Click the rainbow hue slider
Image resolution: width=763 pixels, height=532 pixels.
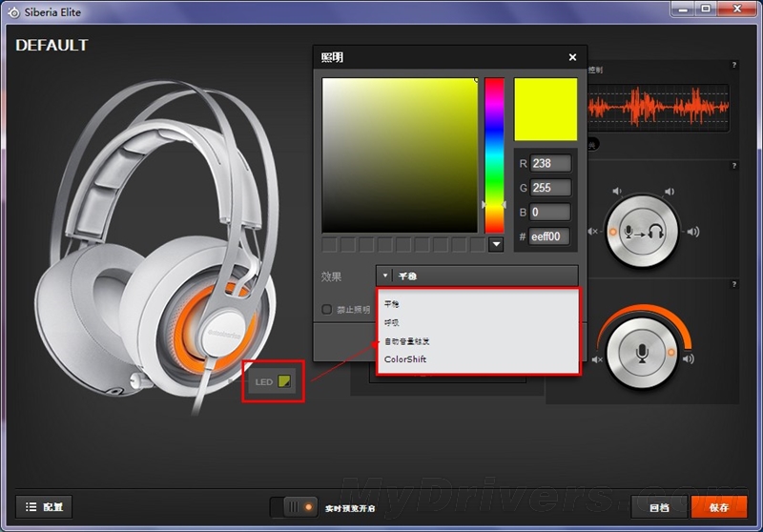(x=494, y=153)
